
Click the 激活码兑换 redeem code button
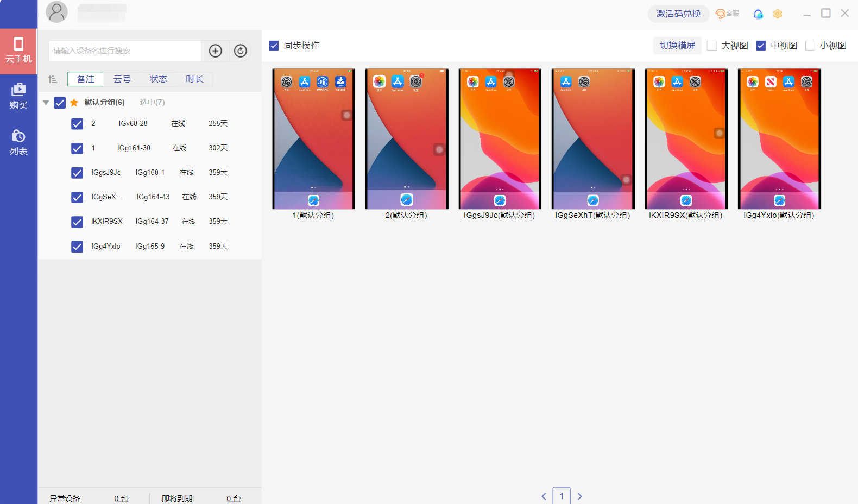[x=678, y=14]
